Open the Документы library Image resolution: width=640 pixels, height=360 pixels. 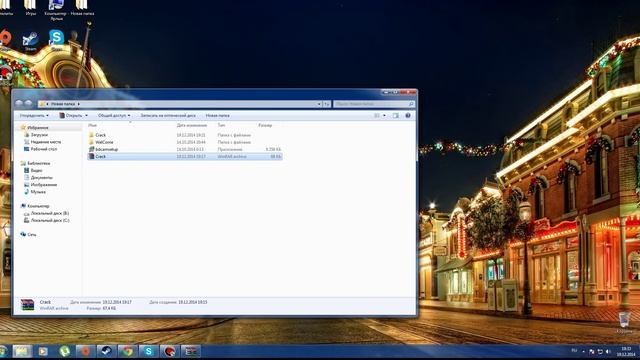pos(42,178)
